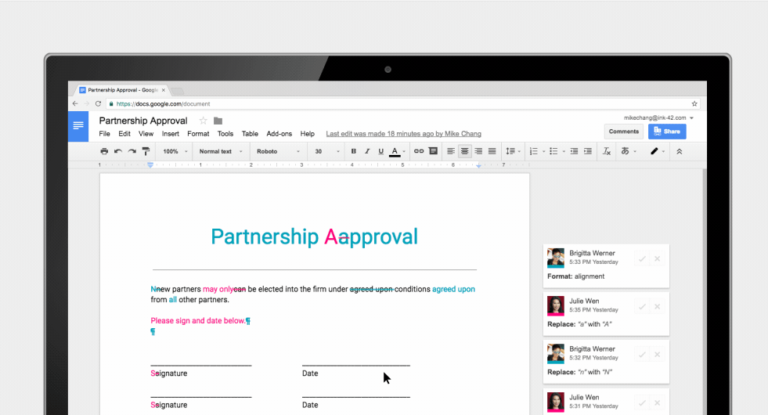Click the Comments button
This screenshot has height=415, width=768.
(x=624, y=131)
